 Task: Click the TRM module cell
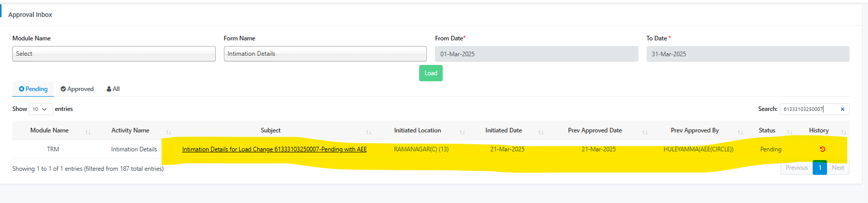pos(53,149)
